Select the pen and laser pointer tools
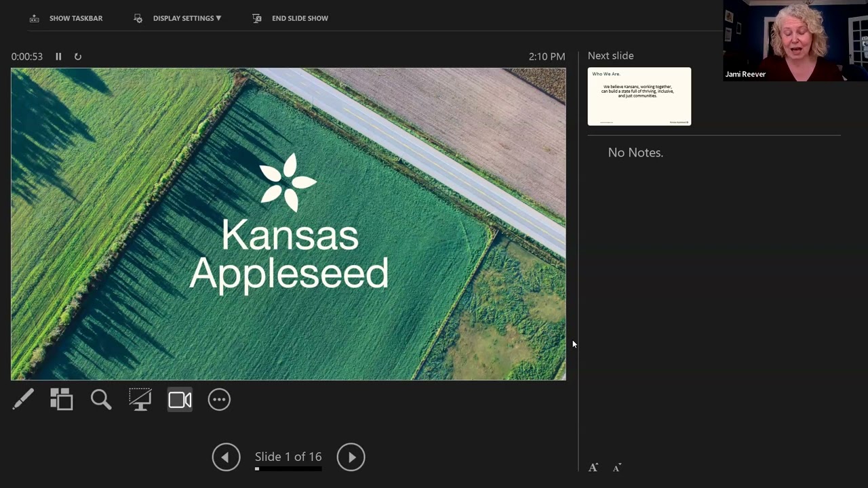Screen dimensions: 868x488 (x=22, y=399)
